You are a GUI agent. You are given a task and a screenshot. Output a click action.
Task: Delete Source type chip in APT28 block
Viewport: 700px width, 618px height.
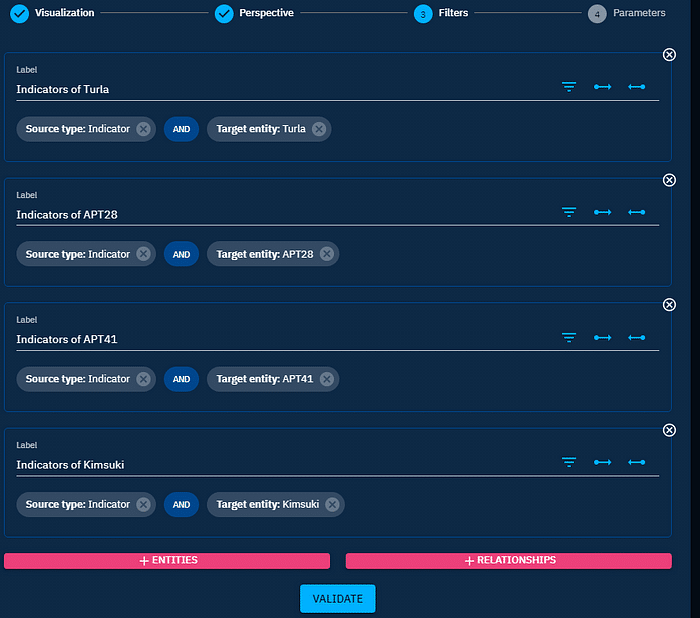coord(143,254)
